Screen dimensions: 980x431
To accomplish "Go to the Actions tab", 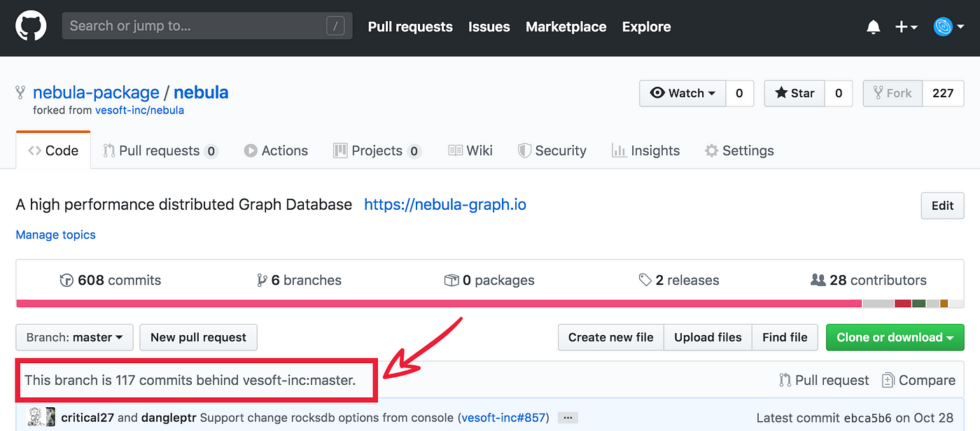I will (x=276, y=150).
